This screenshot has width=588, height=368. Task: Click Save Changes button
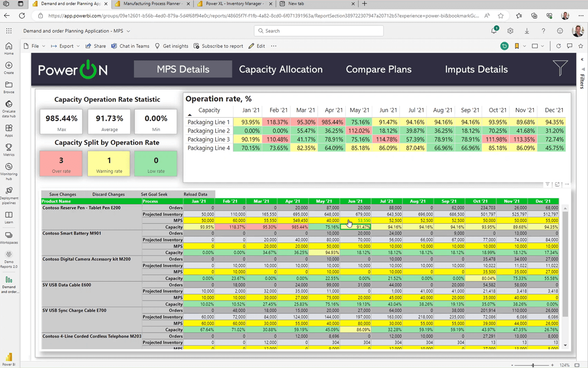[63, 194]
